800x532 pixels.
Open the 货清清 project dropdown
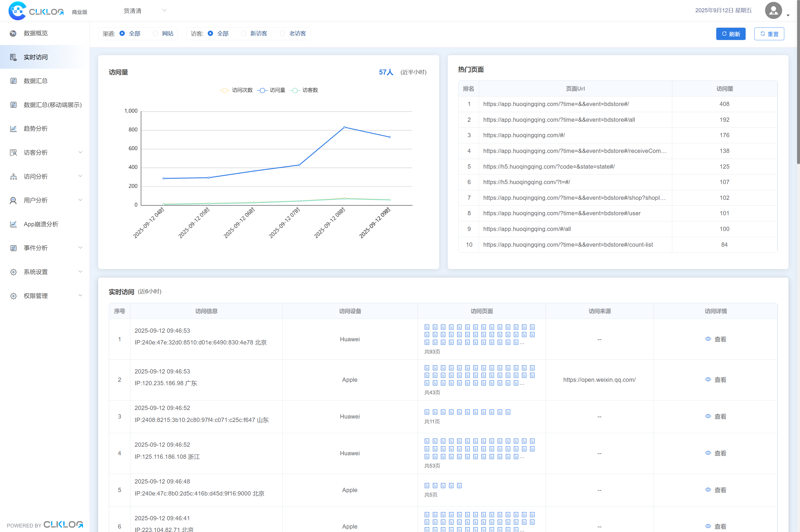(x=145, y=11)
